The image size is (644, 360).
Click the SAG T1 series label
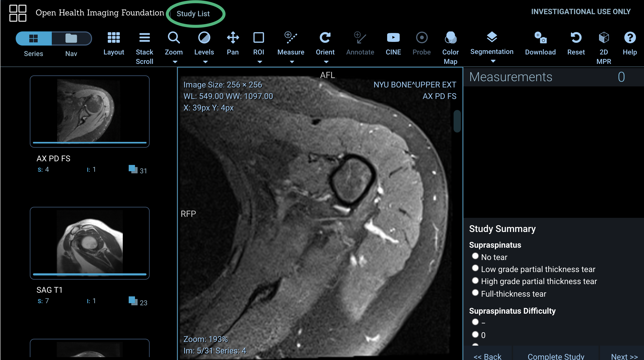click(49, 290)
